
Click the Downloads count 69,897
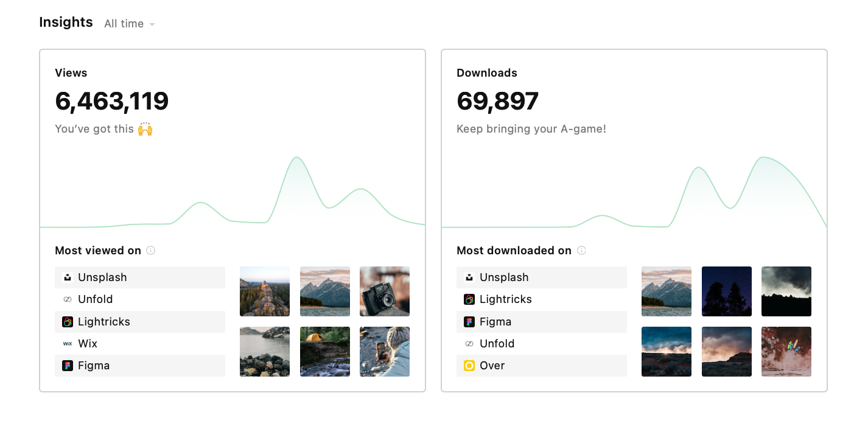(x=498, y=101)
